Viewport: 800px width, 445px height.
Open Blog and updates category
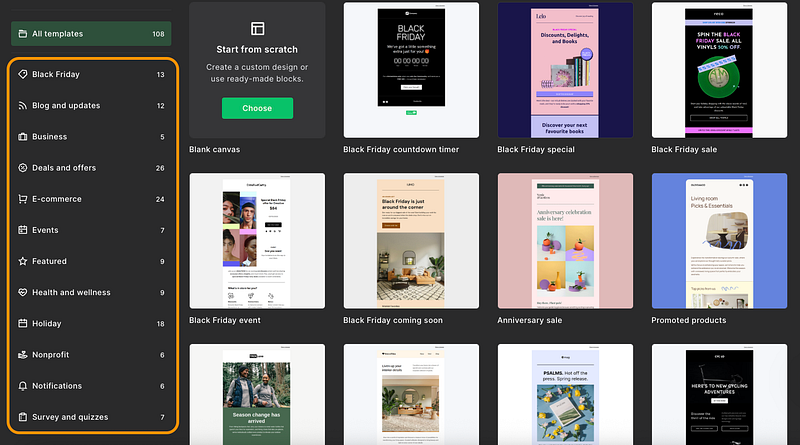pyautogui.click(x=91, y=105)
